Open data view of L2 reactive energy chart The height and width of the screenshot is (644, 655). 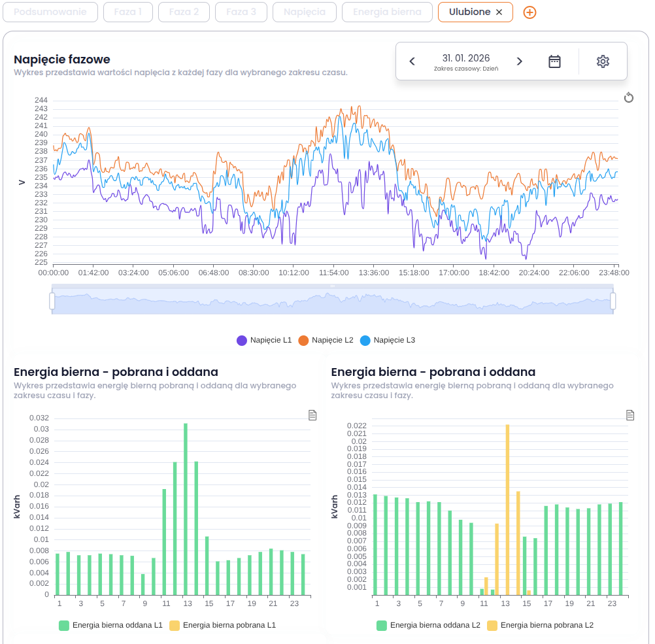point(630,415)
